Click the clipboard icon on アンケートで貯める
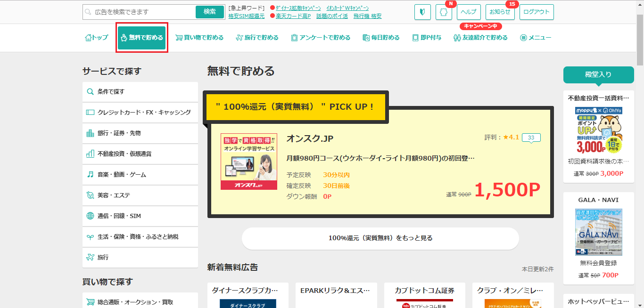 (x=294, y=38)
